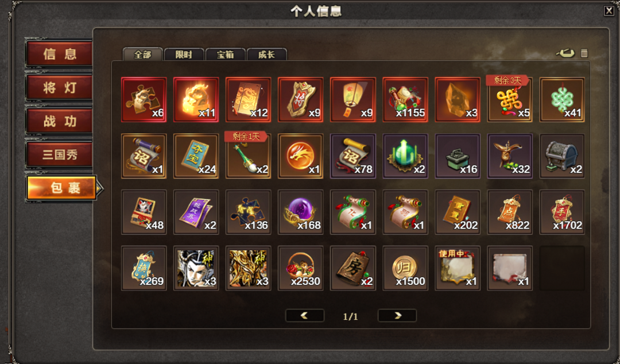Click the gold 归 coin item x1500

(405, 268)
